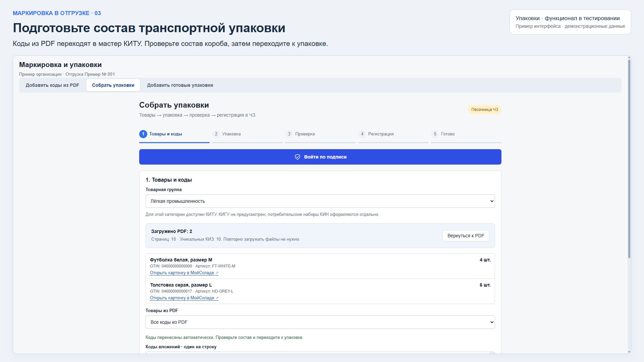Open the Добавить коды из PDF tab

pos(52,85)
